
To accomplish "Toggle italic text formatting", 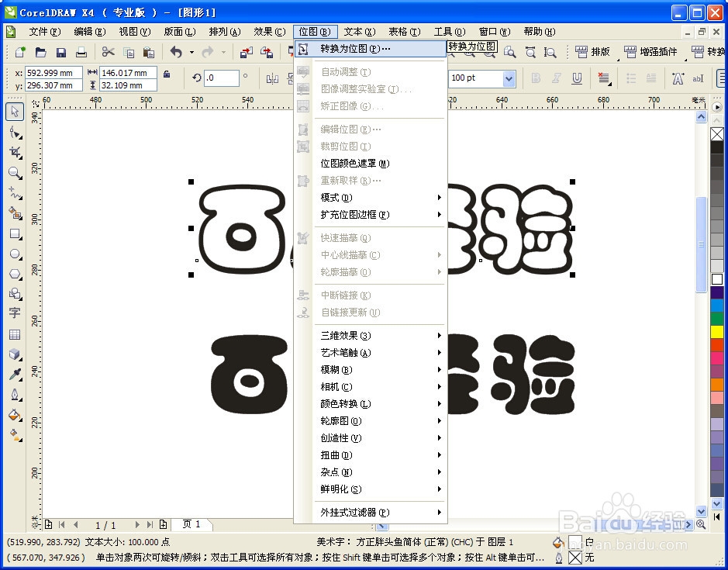I will pos(556,78).
